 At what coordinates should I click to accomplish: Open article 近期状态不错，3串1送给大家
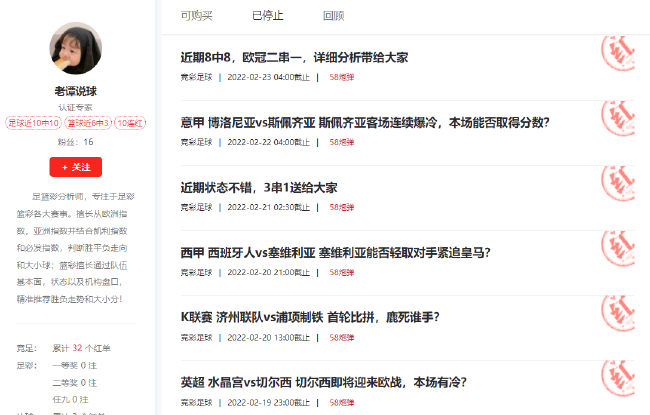(259, 187)
